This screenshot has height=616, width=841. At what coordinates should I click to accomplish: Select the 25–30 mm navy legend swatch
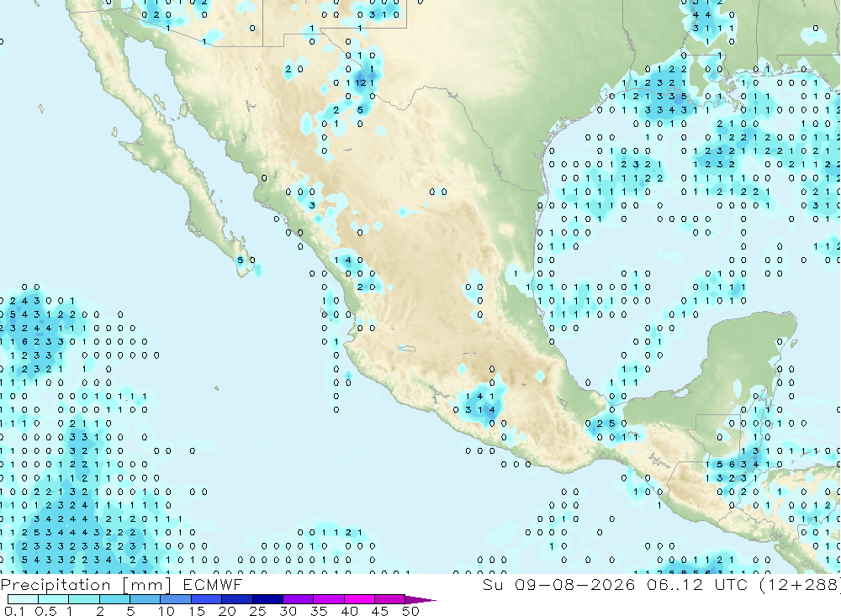pyautogui.click(x=267, y=599)
